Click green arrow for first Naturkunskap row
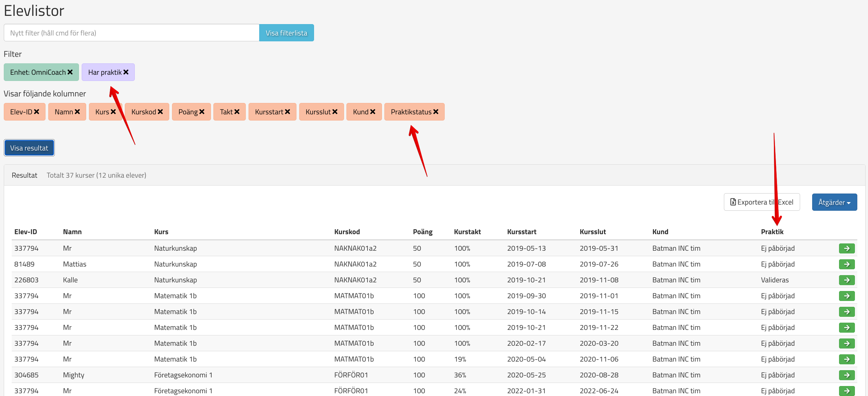This screenshot has width=868, height=396. pyautogui.click(x=846, y=248)
